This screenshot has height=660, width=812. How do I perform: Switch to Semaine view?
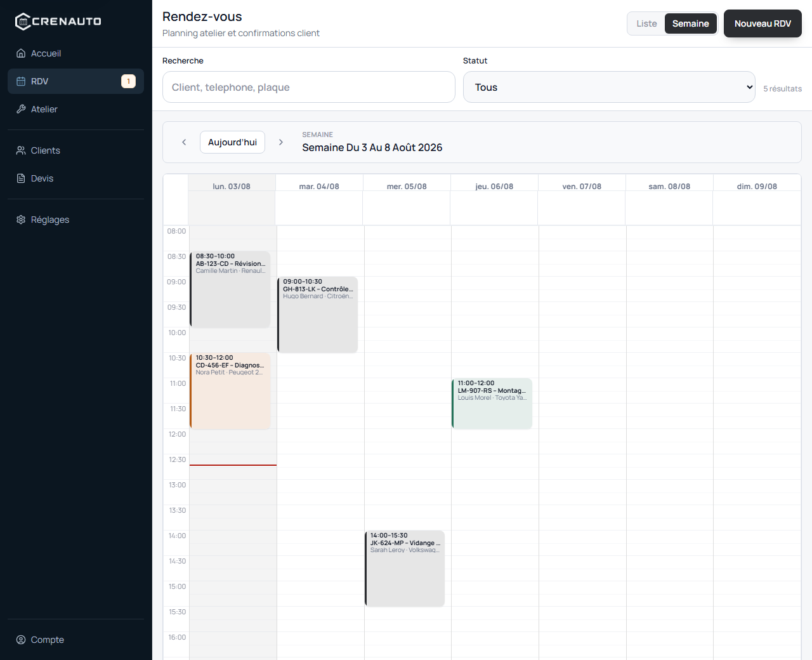[691, 23]
